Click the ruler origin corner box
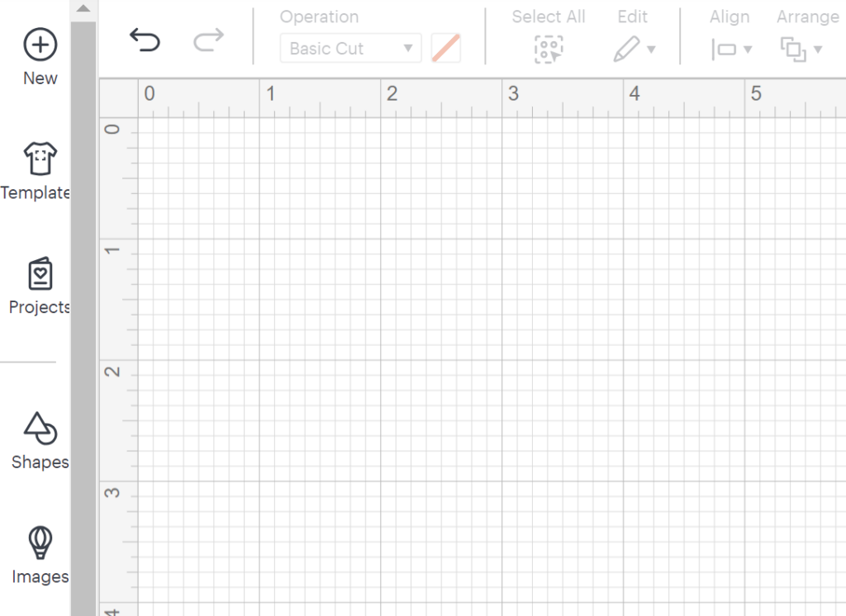 [x=117, y=98]
